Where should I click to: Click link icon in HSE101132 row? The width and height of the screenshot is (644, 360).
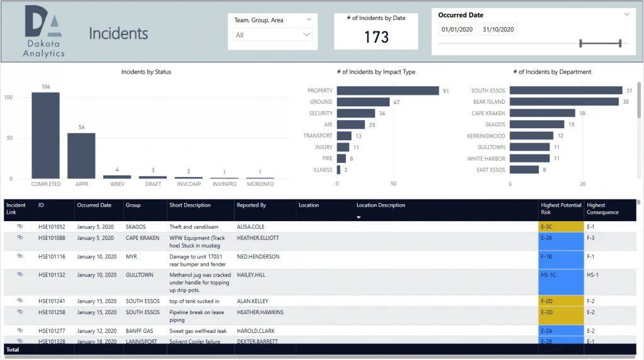tap(19, 275)
